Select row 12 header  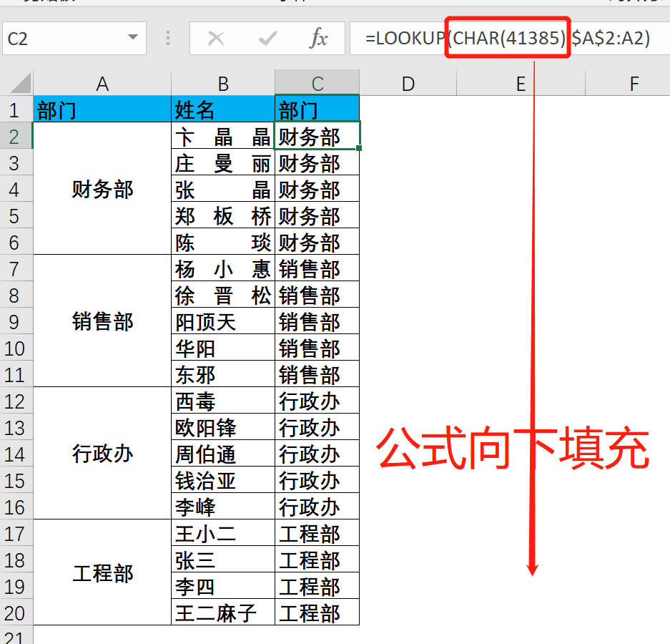[16, 401]
